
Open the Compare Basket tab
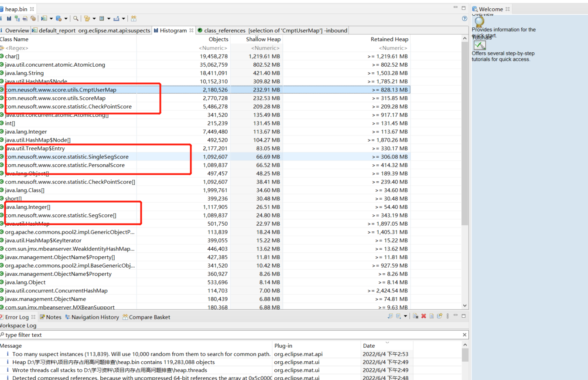click(146, 317)
